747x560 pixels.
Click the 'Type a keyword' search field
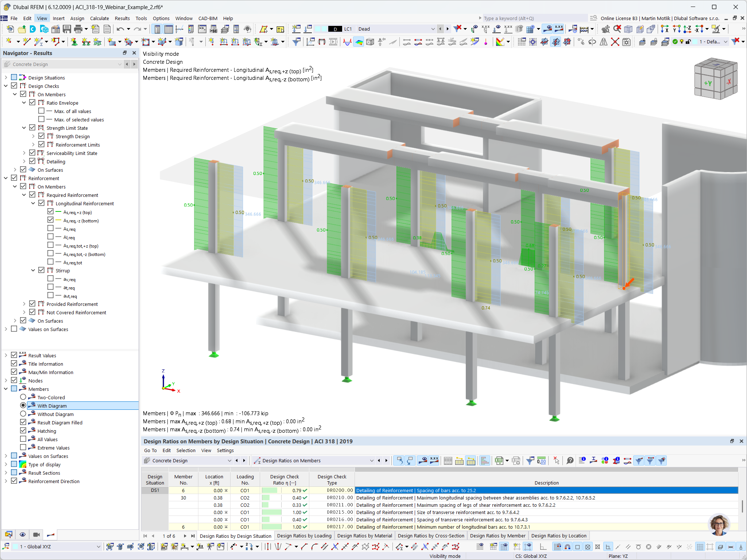(x=533, y=18)
